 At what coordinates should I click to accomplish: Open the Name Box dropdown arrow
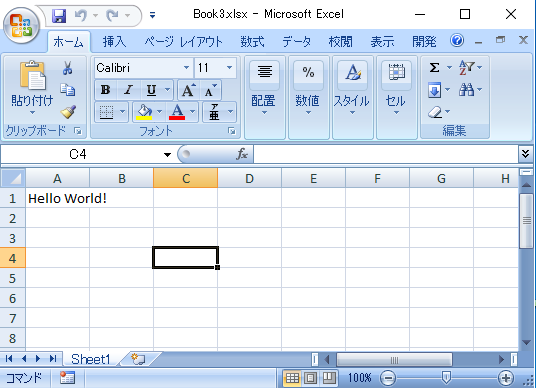pyautogui.click(x=167, y=155)
